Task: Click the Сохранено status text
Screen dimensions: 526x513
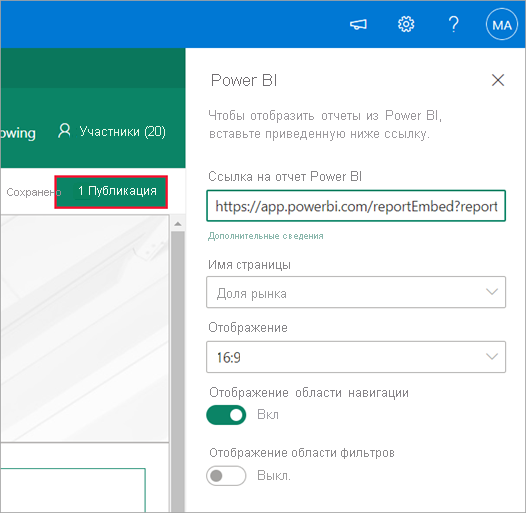Action: [x=33, y=192]
